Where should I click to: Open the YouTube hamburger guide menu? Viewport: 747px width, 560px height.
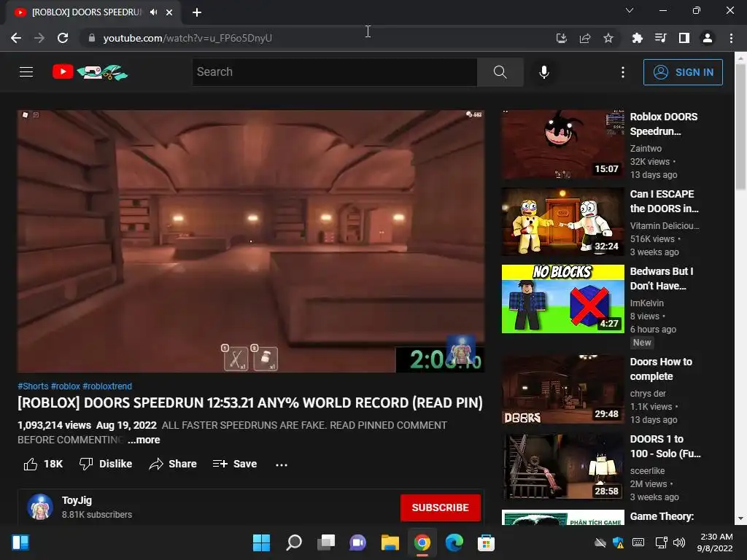[26, 72]
